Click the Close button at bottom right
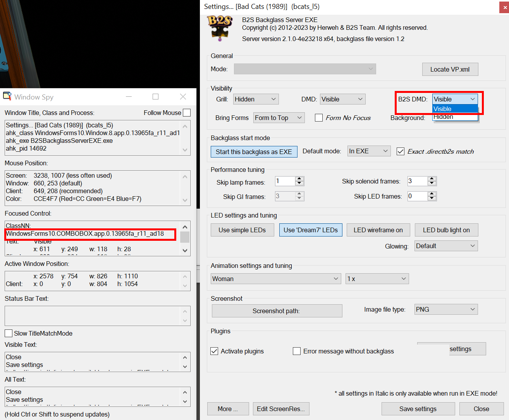This screenshot has height=420, width=509. [481, 409]
